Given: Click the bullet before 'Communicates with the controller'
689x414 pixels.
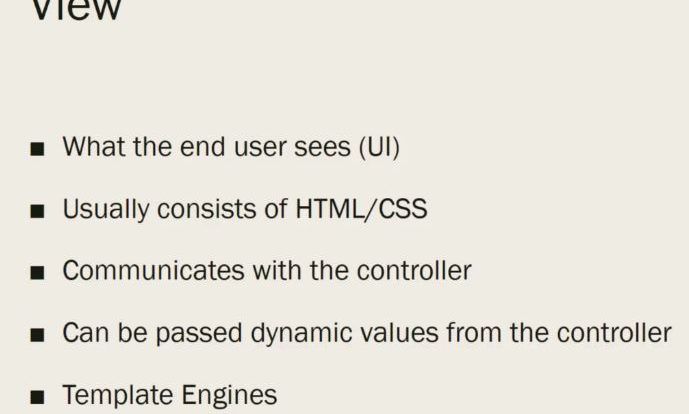Looking at the screenshot, I should pyautogui.click(x=37, y=273).
